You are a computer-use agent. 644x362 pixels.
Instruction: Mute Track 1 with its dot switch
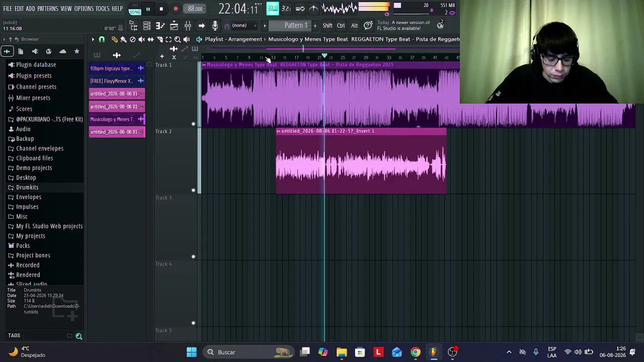click(x=193, y=124)
